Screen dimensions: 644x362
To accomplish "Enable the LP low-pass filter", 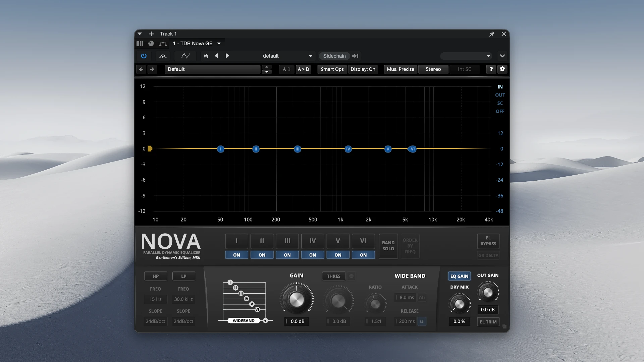I will 184,276.
